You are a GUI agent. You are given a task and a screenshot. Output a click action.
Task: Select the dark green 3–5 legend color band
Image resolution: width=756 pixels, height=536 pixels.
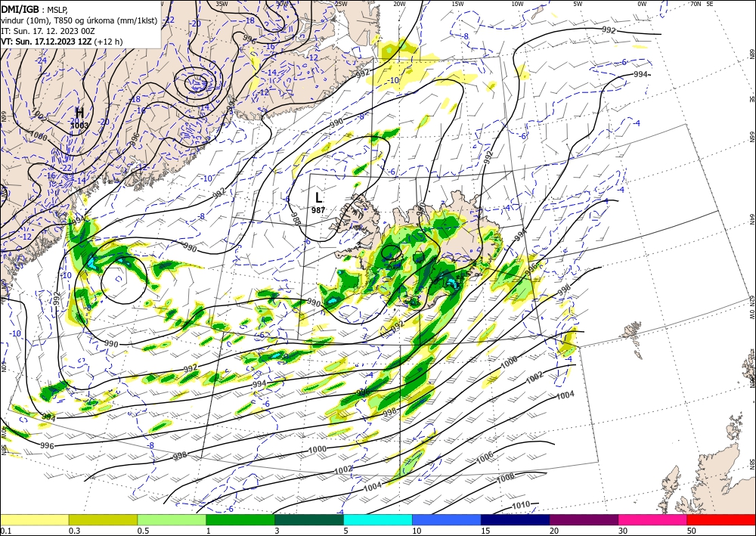(x=309, y=519)
